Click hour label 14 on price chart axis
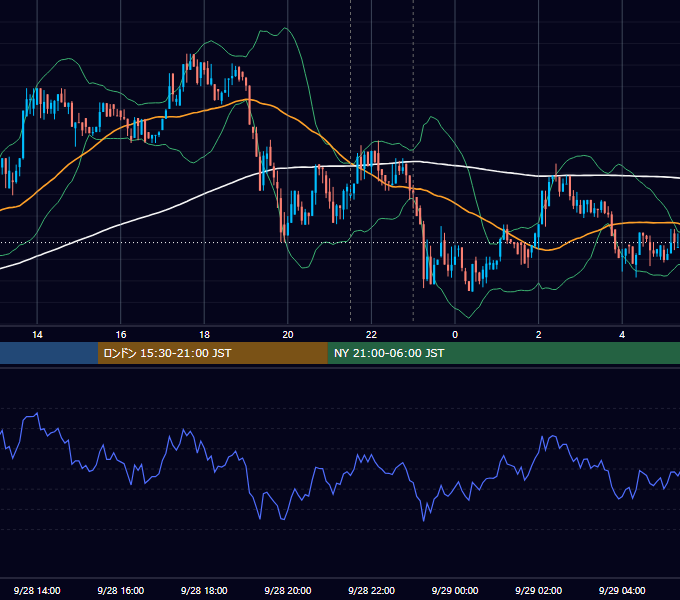This screenshot has height=600, width=680. tap(37, 335)
